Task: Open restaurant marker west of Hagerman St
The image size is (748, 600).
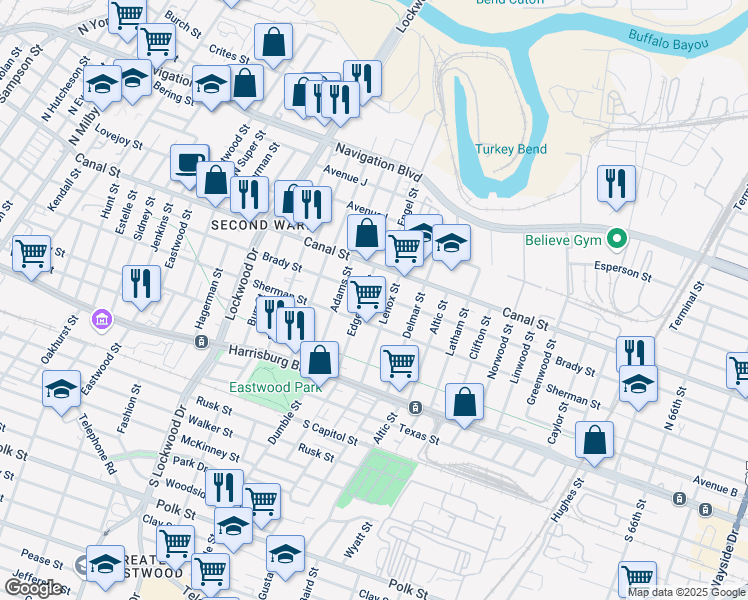Action: (141, 287)
